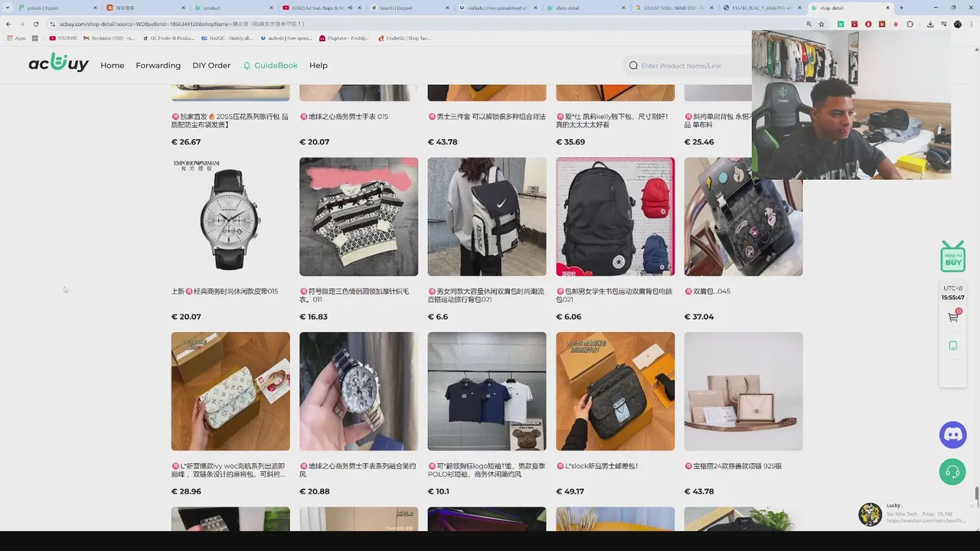Viewport: 980px width, 551px height.
Task: Open the Nike backpack product image
Action: tap(487, 217)
